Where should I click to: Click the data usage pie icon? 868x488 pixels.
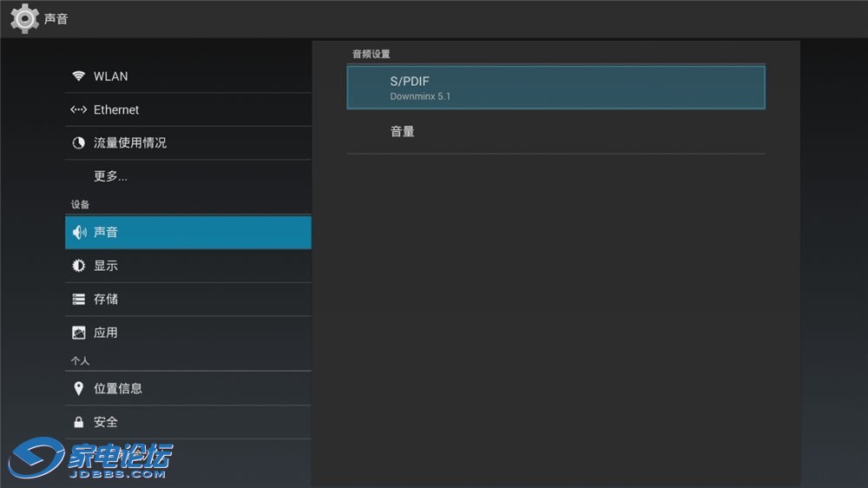[x=79, y=143]
